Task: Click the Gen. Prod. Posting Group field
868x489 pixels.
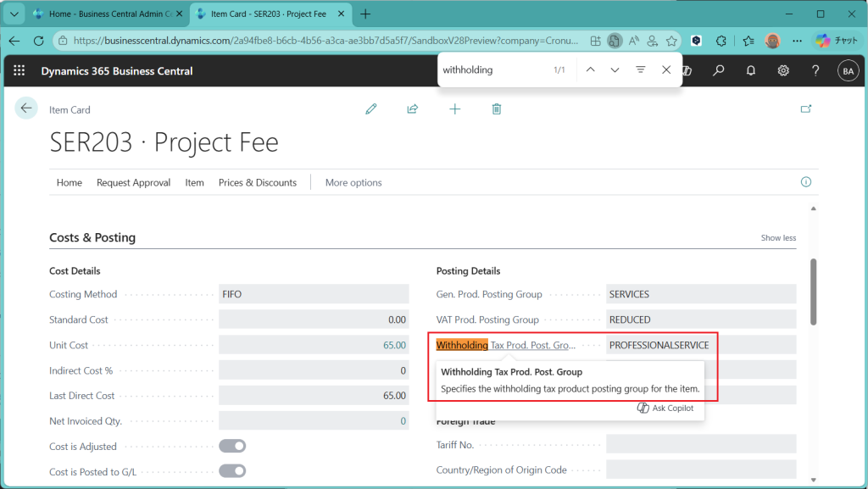Action: [x=701, y=294]
